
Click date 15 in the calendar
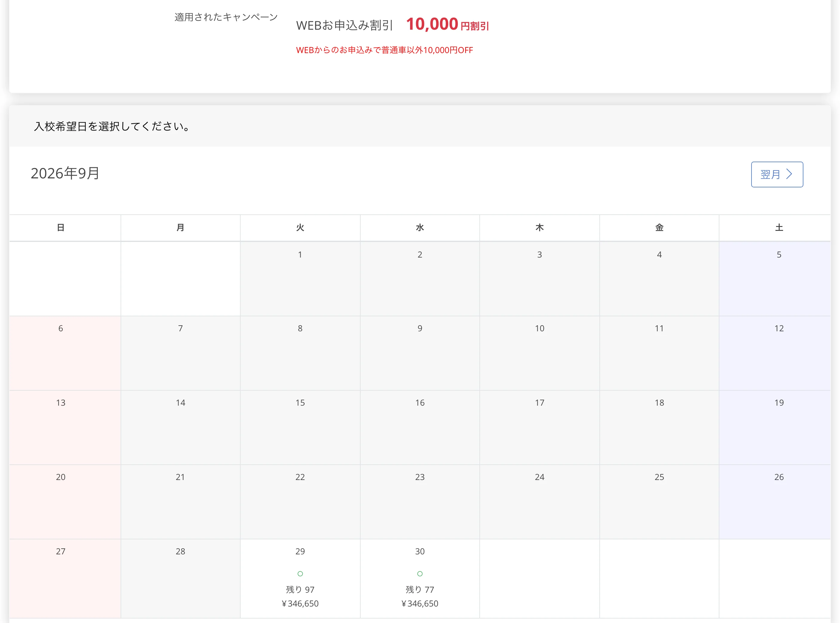(x=300, y=427)
